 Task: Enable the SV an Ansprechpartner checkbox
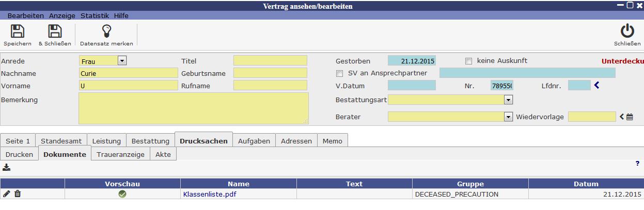(340, 73)
